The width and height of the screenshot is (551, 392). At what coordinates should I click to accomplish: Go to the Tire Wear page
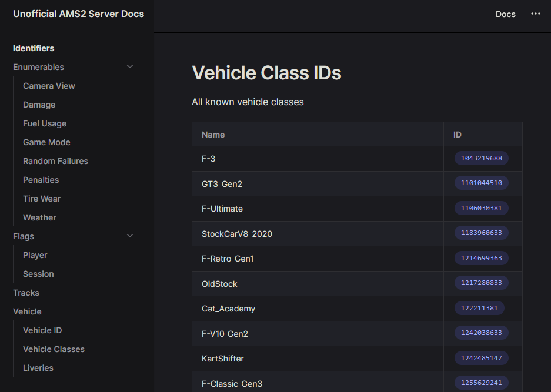[x=42, y=199]
